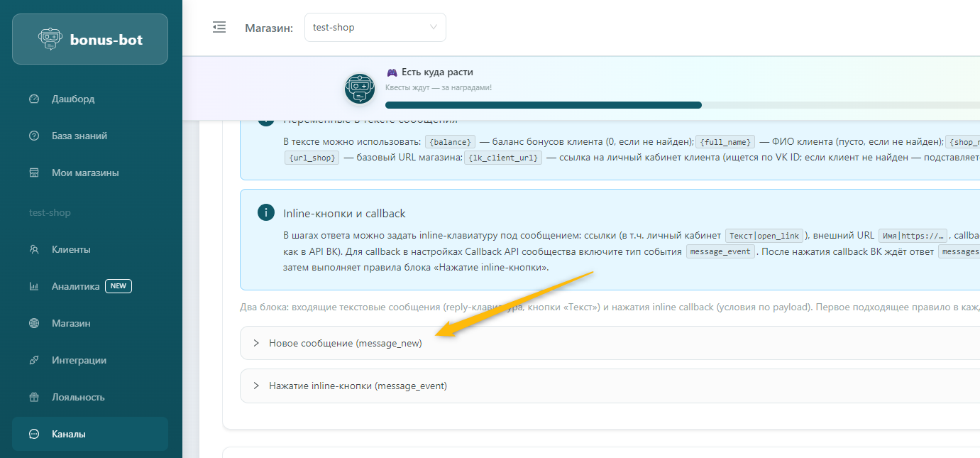980x458 pixels.
Task: Click the quest progress bar
Action: tap(683, 105)
